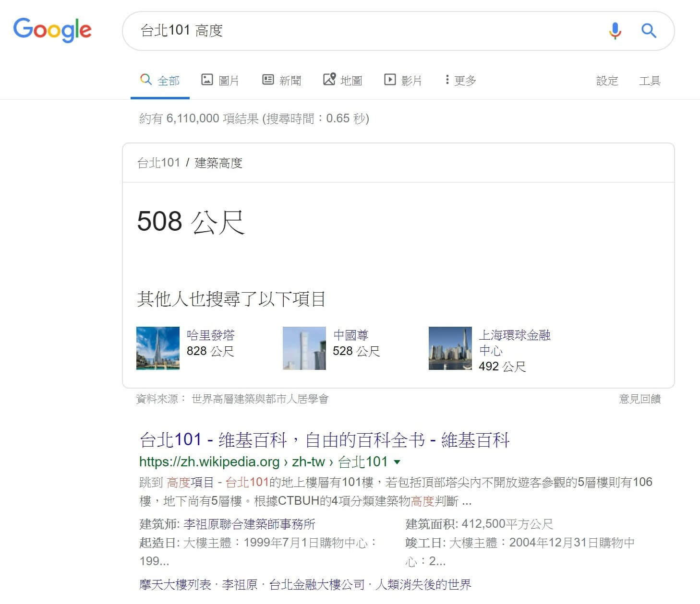This screenshot has width=700, height=604.
Task: Switch to the 圖片 tab
Action: point(220,80)
